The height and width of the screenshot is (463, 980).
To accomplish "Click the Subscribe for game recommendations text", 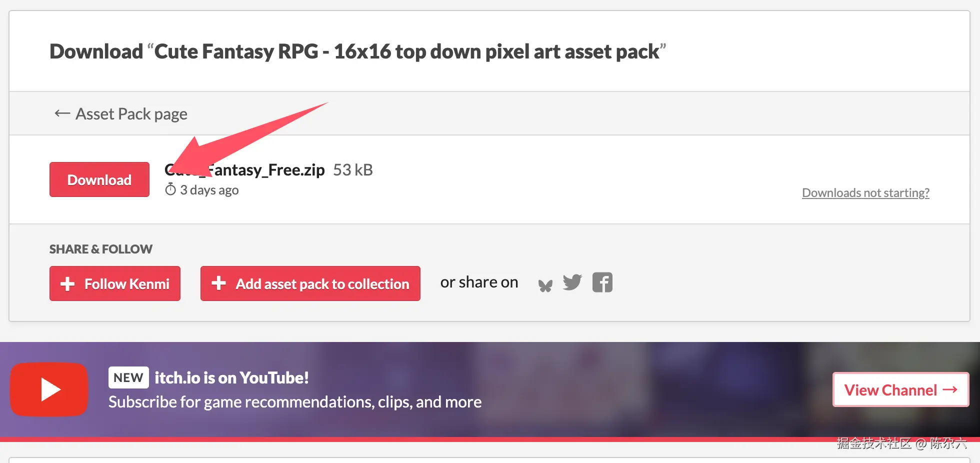I will tap(294, 402).
